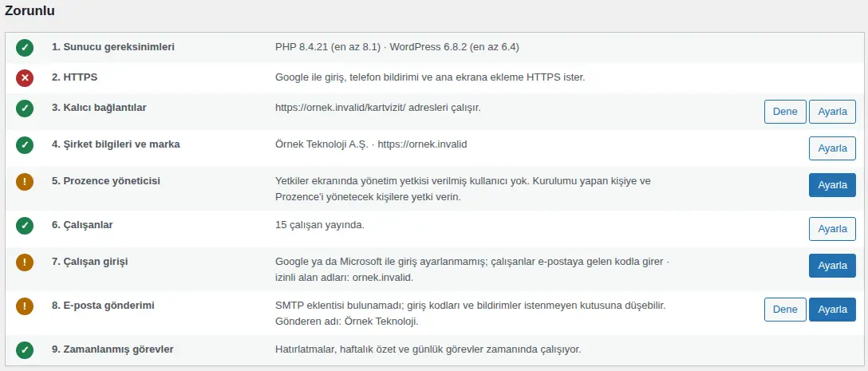Open Ayarla for Şirket bilgileri ve marka
The width and height of the screenshot is (868, 371).
pyautogui.click(x=832, y=148)
